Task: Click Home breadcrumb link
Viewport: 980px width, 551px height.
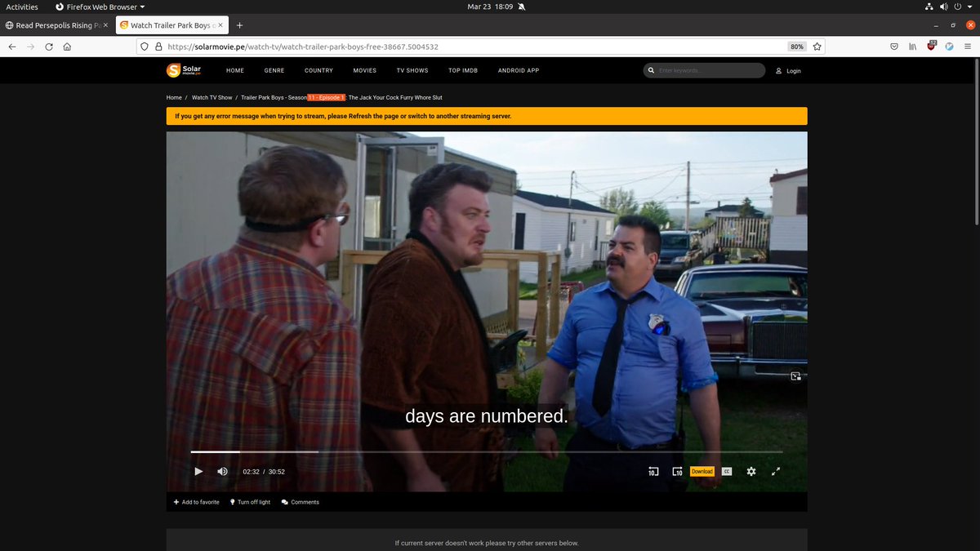Action: click(174, 97)
